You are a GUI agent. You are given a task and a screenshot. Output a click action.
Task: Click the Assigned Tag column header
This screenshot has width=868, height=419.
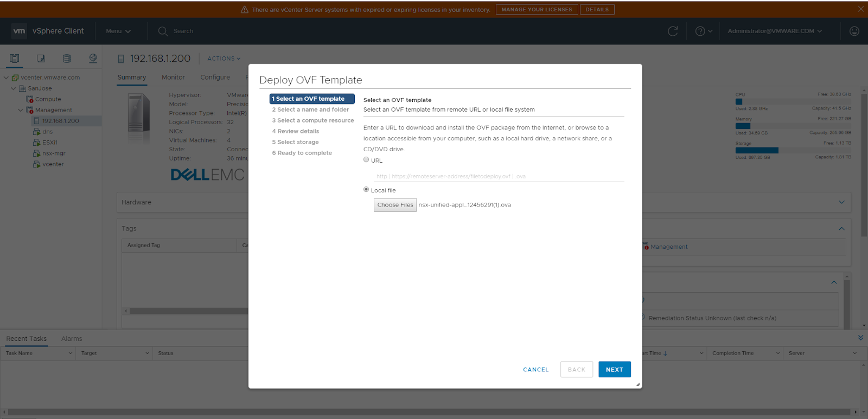144,246
